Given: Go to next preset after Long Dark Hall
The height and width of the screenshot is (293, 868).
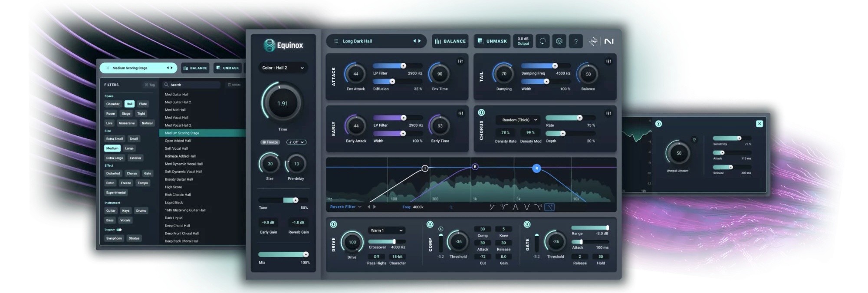Looking at the screenshot, I should coord(420,41).
